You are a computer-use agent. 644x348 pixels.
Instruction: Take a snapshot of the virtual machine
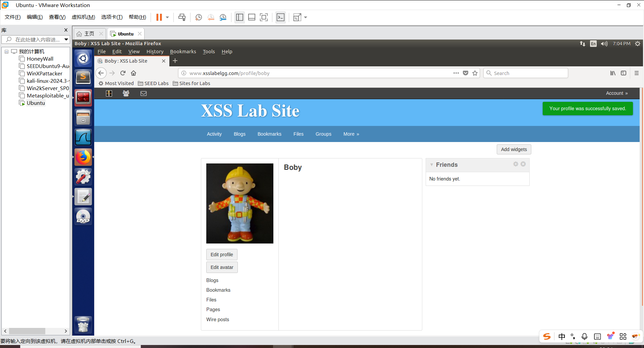click(x=199, y=17)
